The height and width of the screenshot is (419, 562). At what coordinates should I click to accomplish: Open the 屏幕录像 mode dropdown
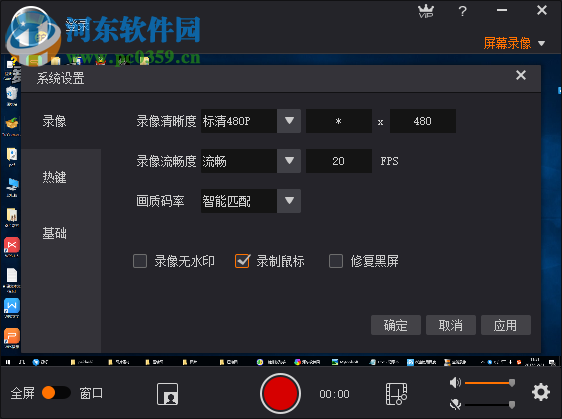click(x=514, y=43)
